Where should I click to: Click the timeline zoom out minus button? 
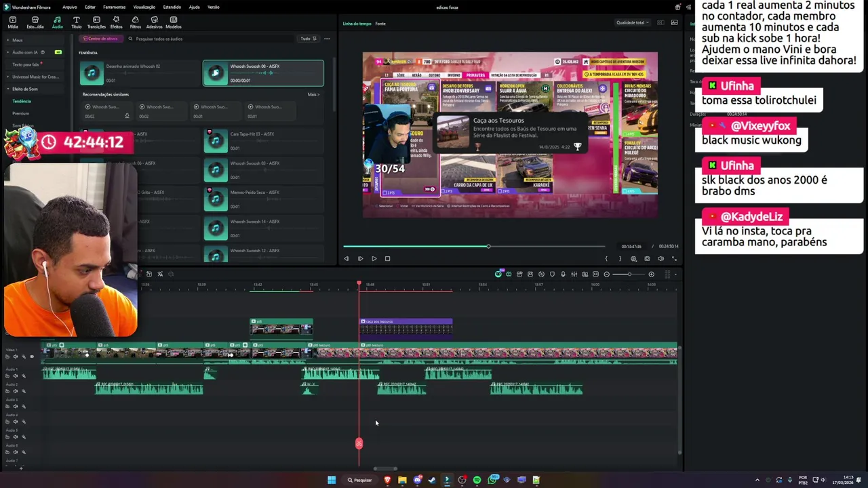(x=606, y=274)
